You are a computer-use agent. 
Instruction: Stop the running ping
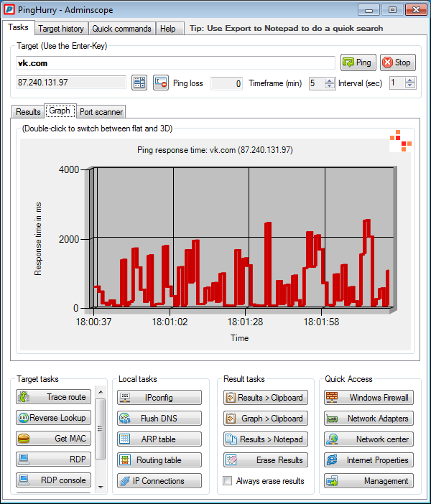click(397, 62)
